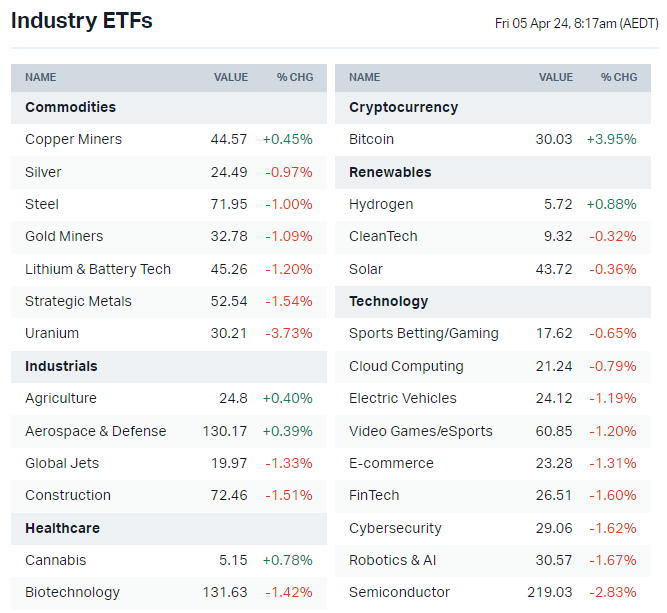This screenshot has height=613, width=667.
Task: Open the Solar ETF entry
Action: click(x=366, y=269)
